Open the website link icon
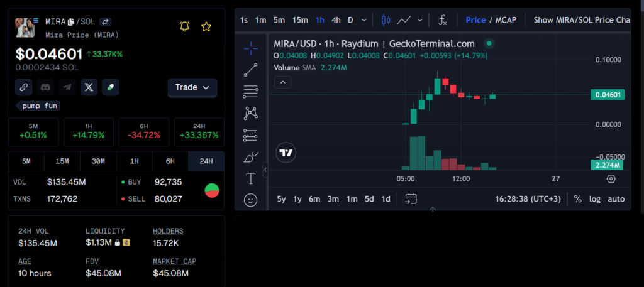The width and height of the screenshot is (644, 287). pos(24,87)
